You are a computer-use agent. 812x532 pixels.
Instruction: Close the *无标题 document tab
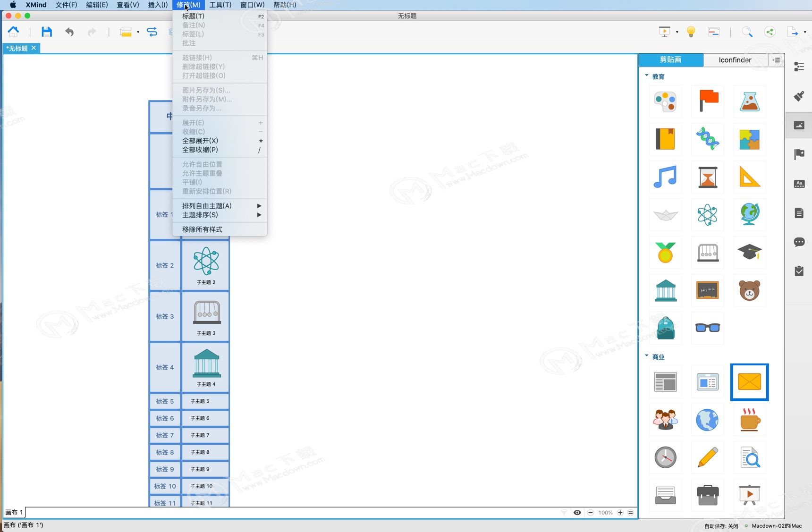tap(34, 48)
